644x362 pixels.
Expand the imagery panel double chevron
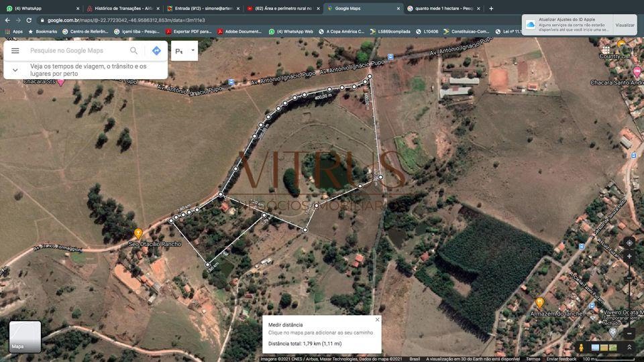click(629, 348)
